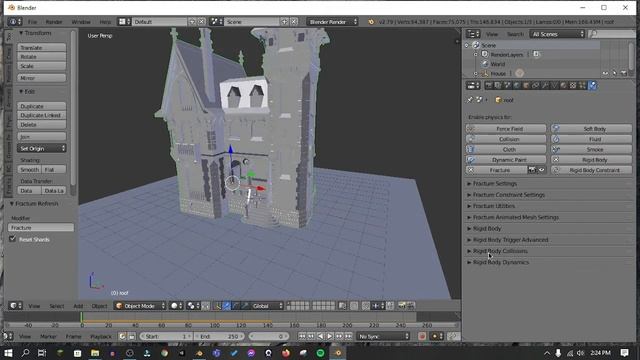This screenshot has height=360, width=640.
Task: Open the No Sync dropdown
Action: pyautogui.click(x=383, y=336)
